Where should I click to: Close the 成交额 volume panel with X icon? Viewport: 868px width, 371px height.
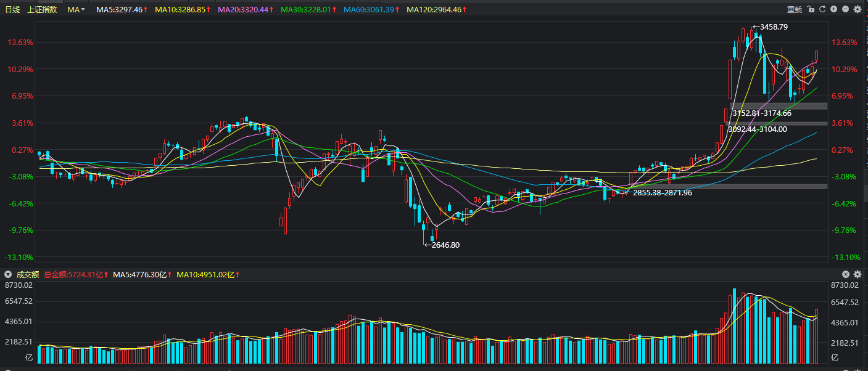pos(846,274)
